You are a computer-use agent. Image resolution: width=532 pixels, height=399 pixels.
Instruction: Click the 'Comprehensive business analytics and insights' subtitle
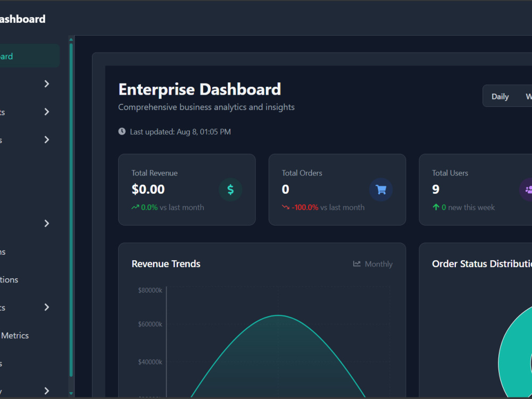coord(206,107)
